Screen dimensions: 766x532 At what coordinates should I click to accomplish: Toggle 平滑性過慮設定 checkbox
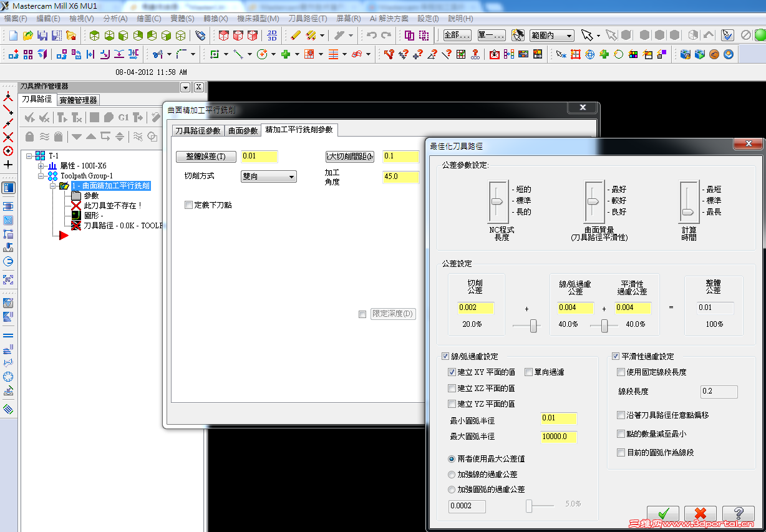[x=616, y=357]
